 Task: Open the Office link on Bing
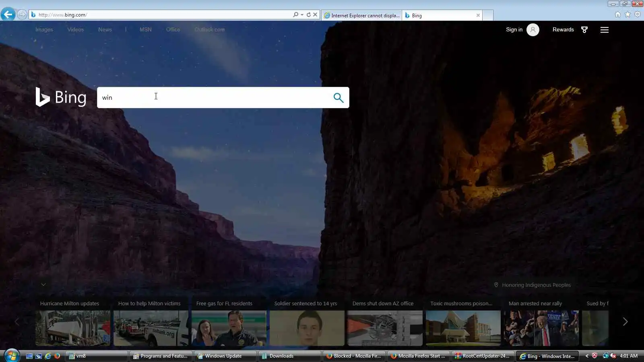tap(173, 29)
